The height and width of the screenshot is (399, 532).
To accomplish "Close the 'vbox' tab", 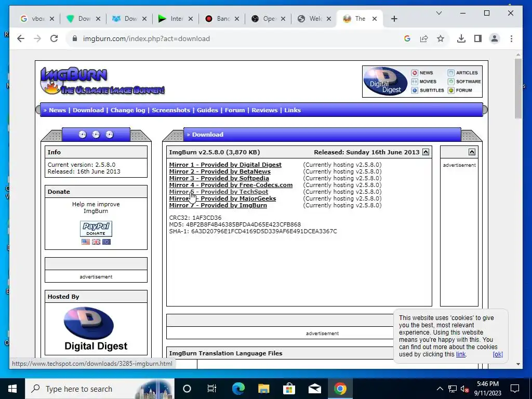I will (x=52, y=19).
